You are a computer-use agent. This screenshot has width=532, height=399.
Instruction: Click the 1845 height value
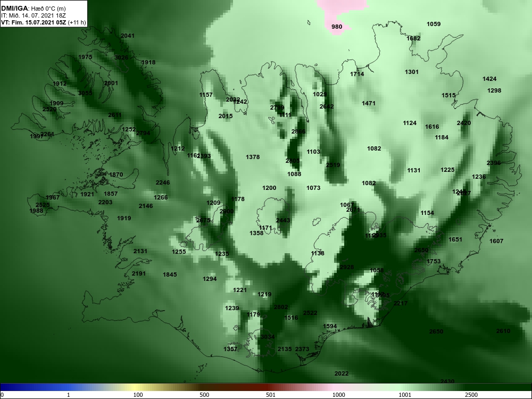point(170,275)
